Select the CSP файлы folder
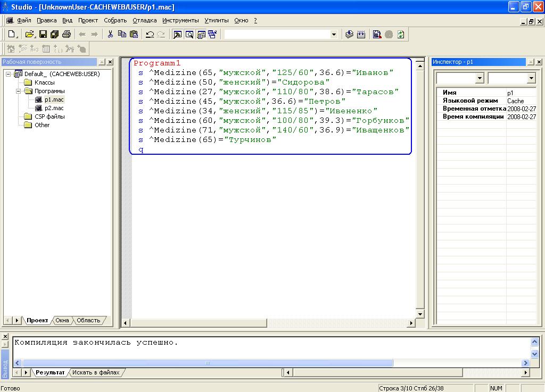Viewport: 545px width, 392px height. click(x=49, y=116)
